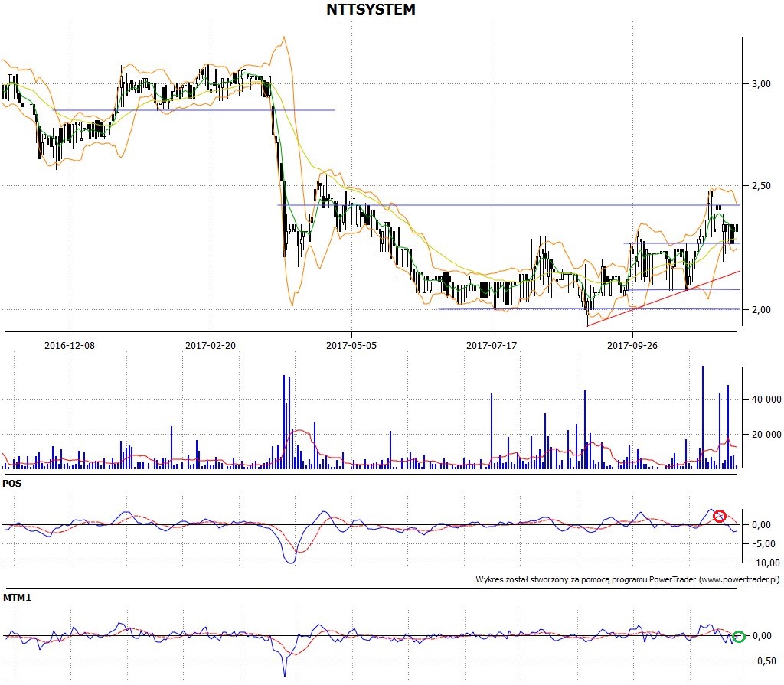
Task: Select the 2017-05-05 date axis label
Action: [x=351, y=345]
